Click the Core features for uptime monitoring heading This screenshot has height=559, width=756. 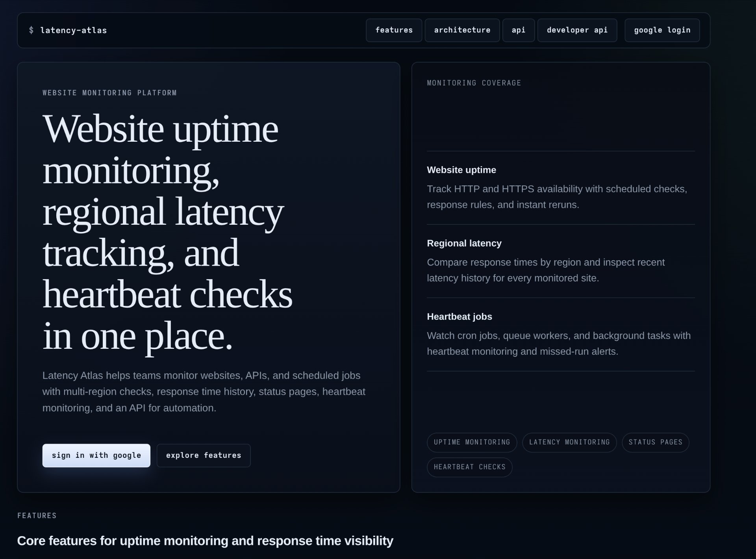(205, 541)
